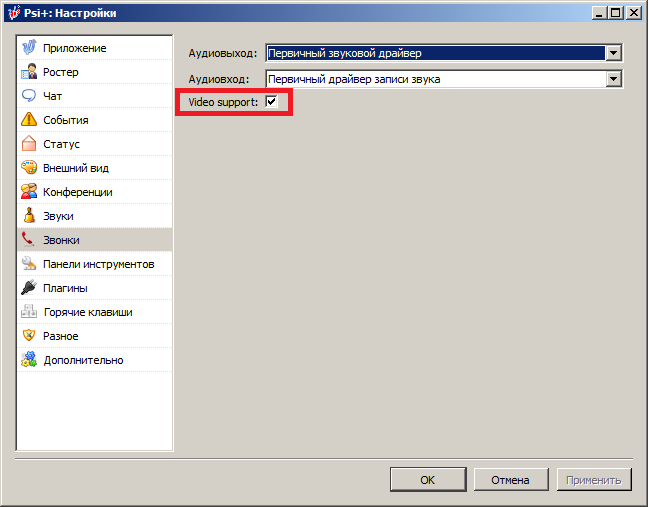This screenshot has width=648, height=507.
Task: Select the Разное shield icon
Action: (29, 336)
